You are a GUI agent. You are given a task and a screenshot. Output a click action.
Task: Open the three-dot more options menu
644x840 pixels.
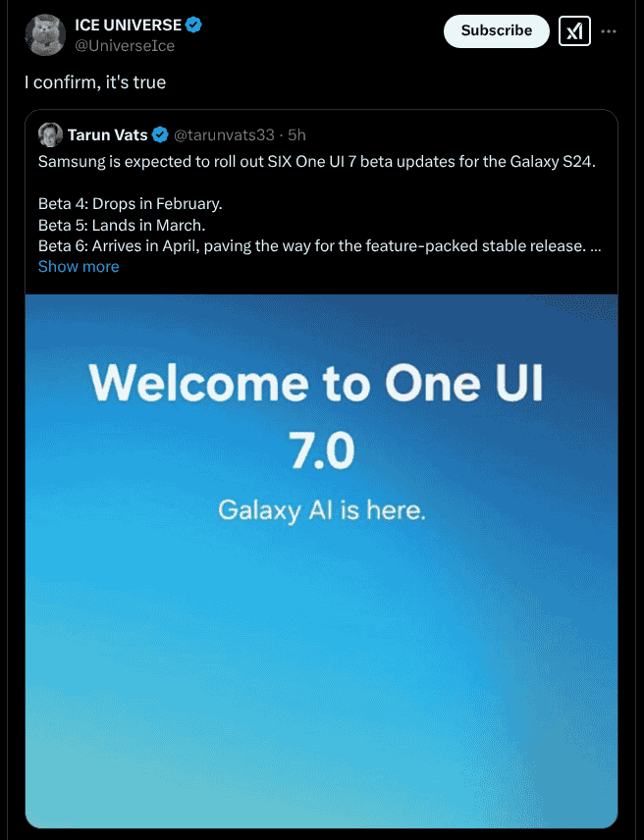609,31
